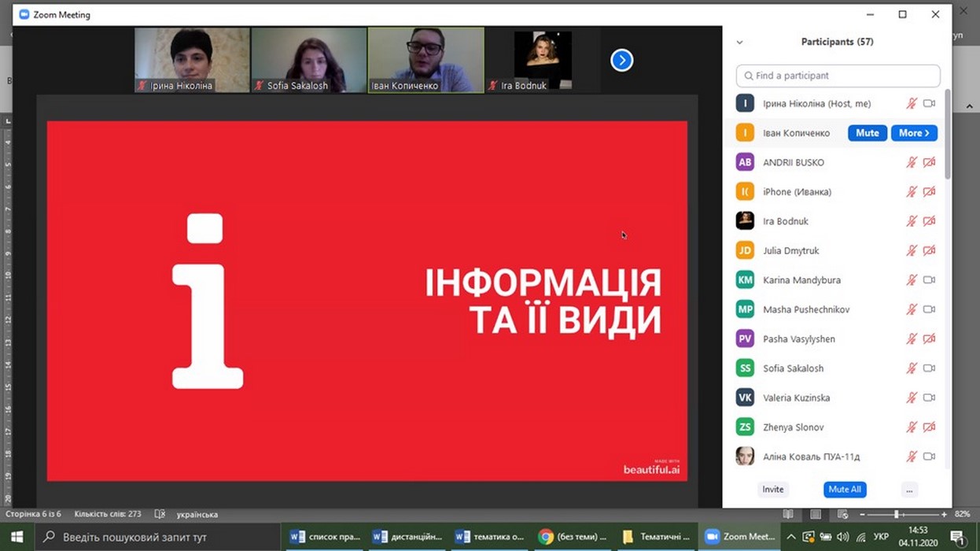Mute Іван Копиченко with the Mute button

[867, 133]
